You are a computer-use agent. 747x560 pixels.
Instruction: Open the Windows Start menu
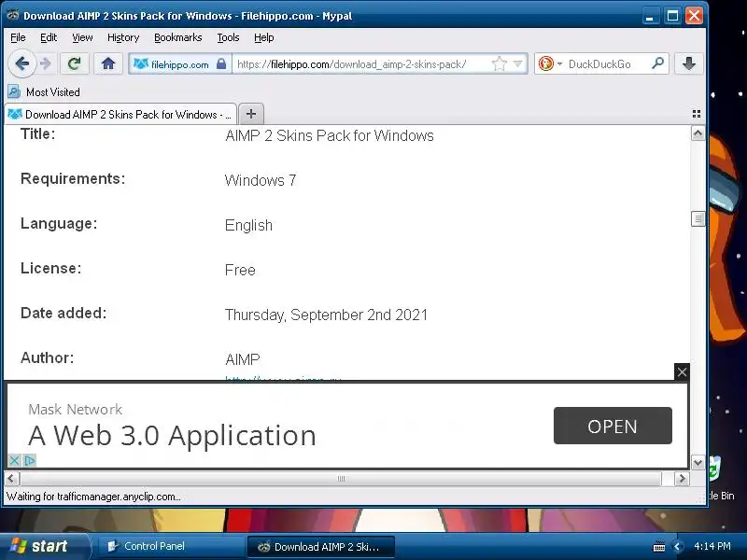45,546
